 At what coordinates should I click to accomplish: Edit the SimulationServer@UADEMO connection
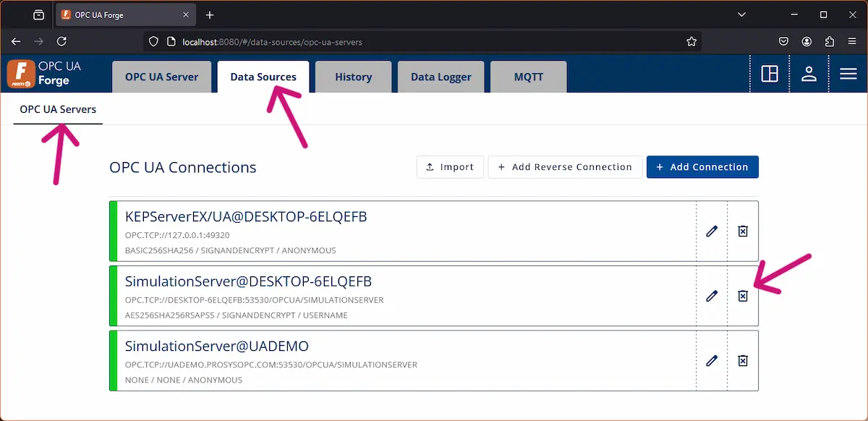712,360
